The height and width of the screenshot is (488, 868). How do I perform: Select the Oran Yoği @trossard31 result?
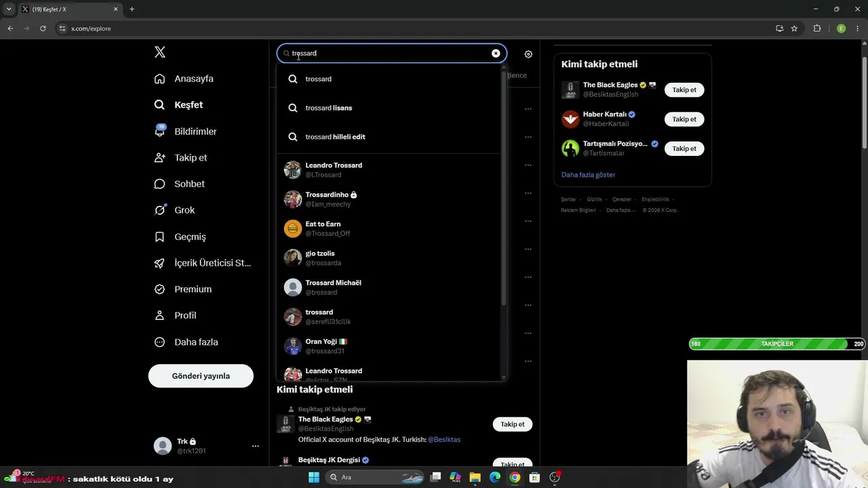tap(389, 346)
